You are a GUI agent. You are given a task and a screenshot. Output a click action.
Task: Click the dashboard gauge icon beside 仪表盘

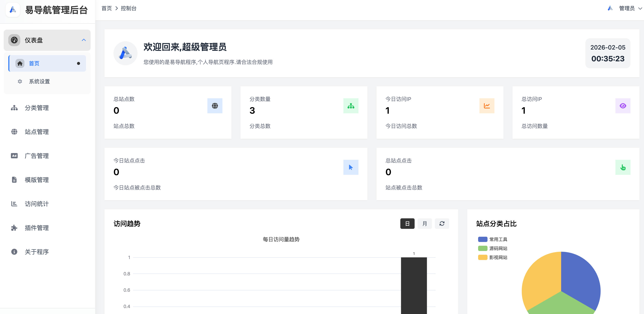[14, 40]
